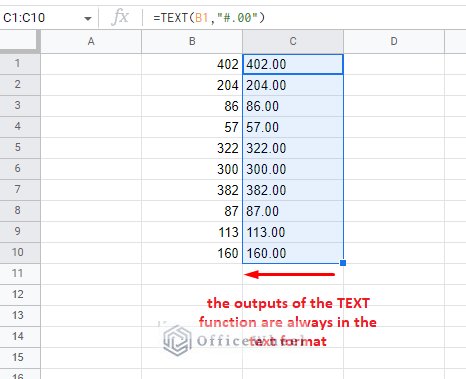Click empty cell A5

91,148
